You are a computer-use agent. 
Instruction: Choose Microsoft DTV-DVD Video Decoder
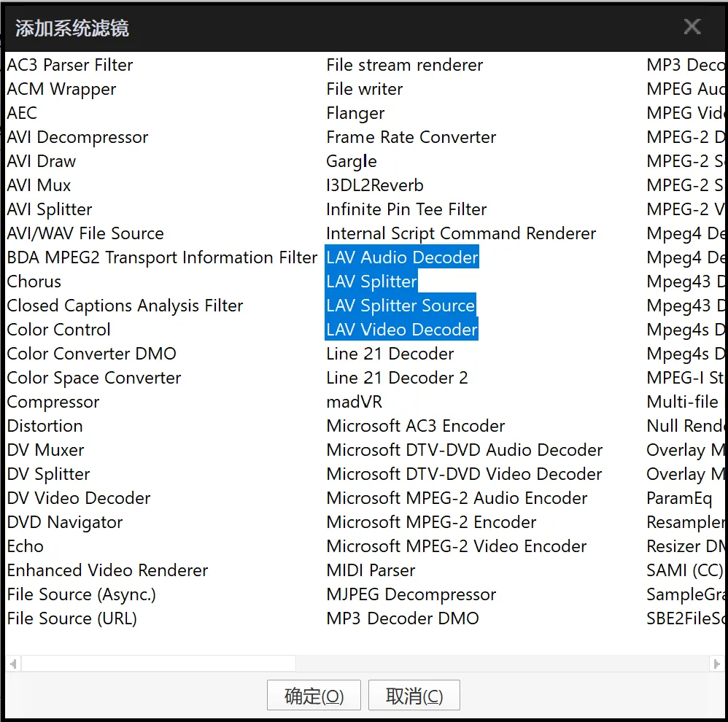click(x=464, y=474)
